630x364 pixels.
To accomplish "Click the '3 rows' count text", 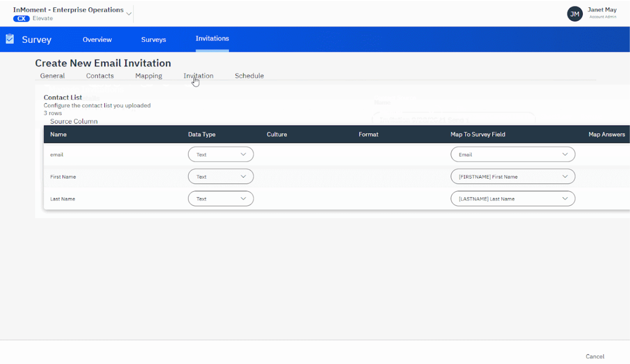I will click(x=53, y=113).
